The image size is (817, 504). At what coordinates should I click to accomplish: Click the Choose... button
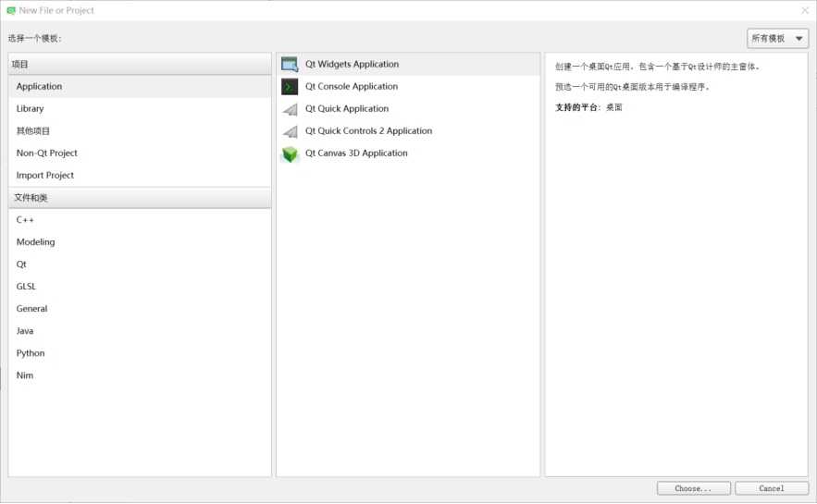[x=694, y=488]
